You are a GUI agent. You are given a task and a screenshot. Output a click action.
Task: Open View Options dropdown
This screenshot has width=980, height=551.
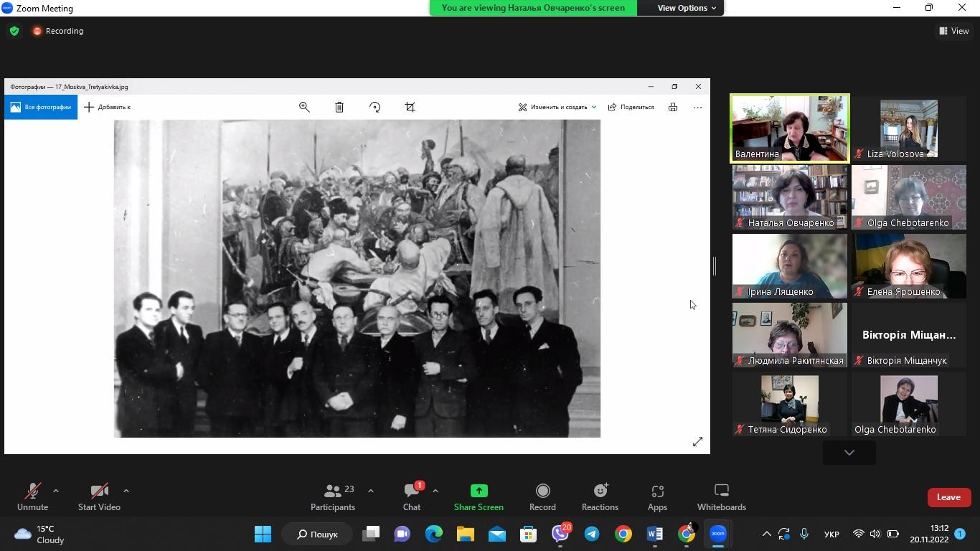click(687, 8)
